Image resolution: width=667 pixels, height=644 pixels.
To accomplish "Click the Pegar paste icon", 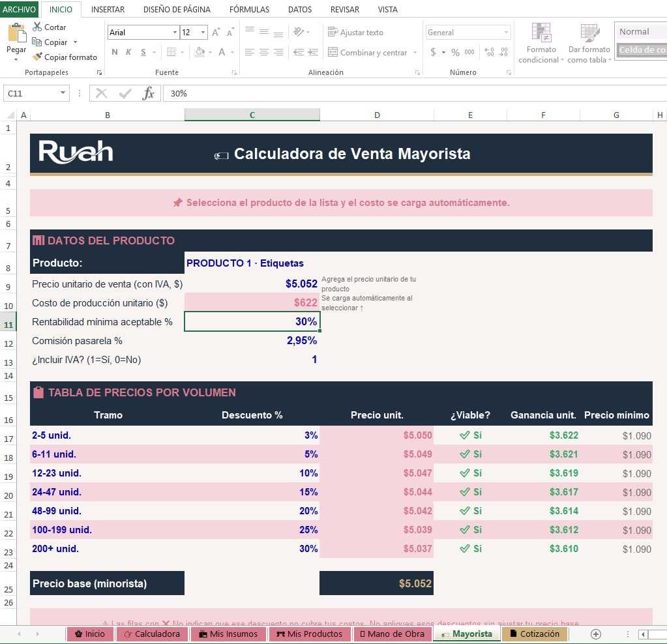I will click(x=16, y=33).
